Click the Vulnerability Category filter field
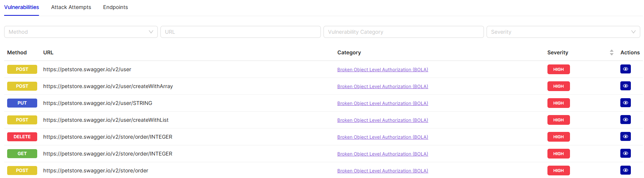 point(403,32)
